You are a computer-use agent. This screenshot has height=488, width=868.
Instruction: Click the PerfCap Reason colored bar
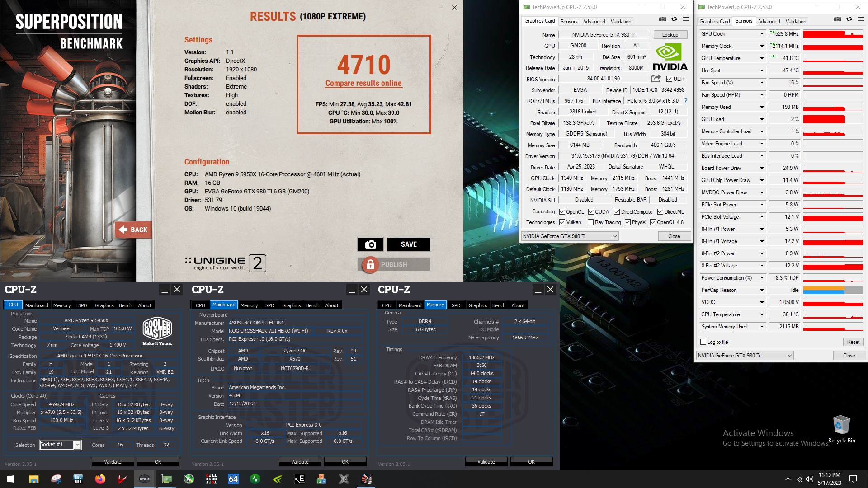[833, 290]
